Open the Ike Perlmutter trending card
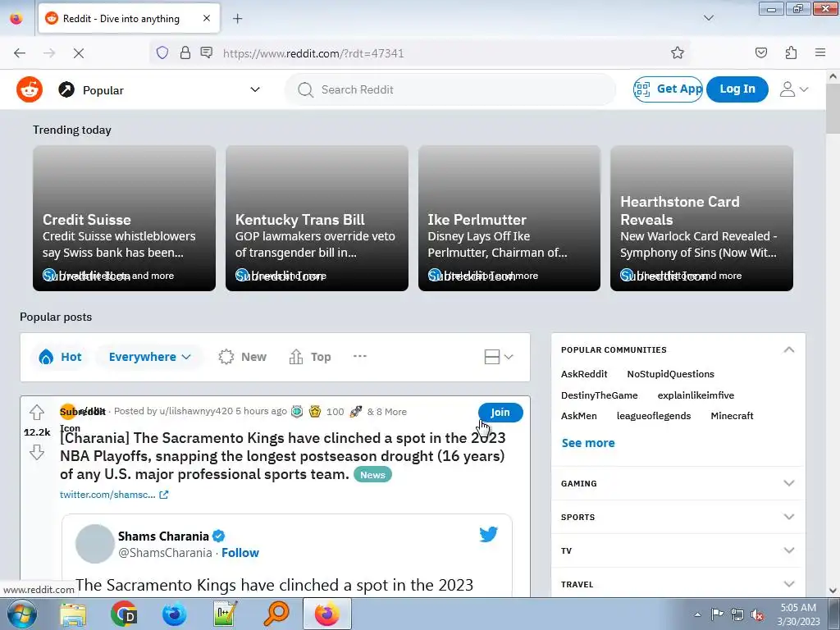Screen dimensions: 840x630 click(509, 218)
